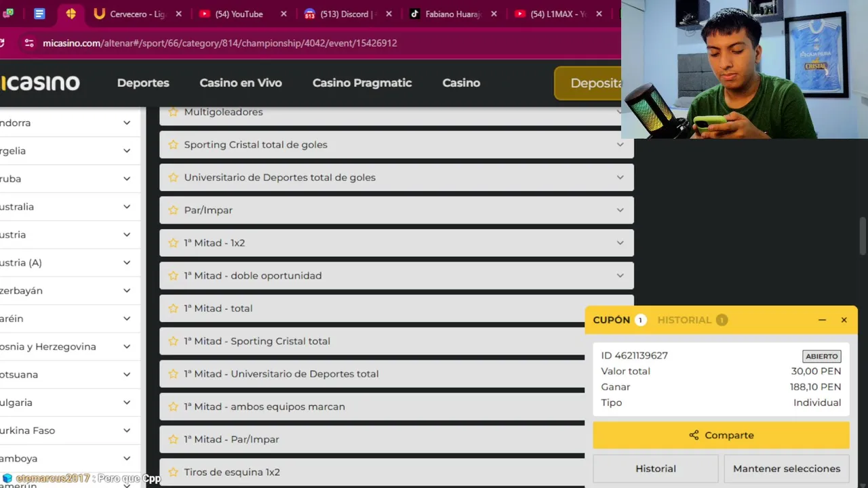This screenshot has width=868, height=488.
Task: Click the Mantener selecciones button
Action: click(x=787, y=468)
